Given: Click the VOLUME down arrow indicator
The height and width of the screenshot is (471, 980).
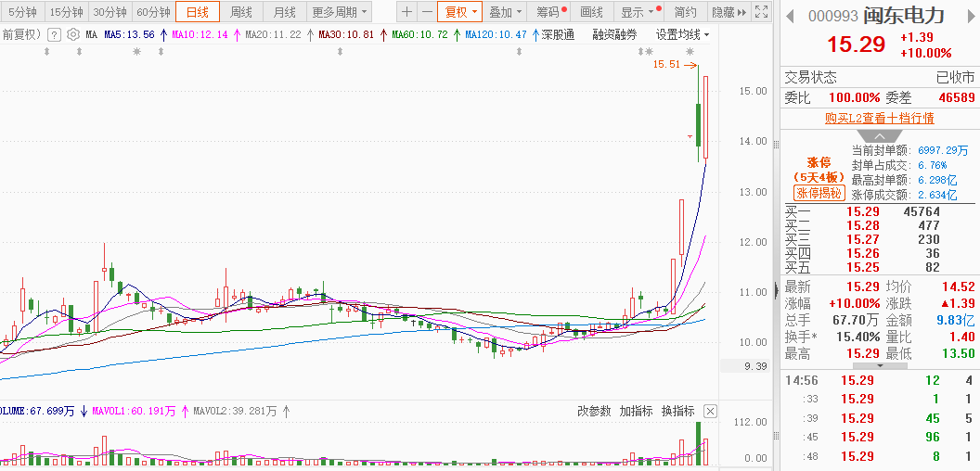Looking at the screenshot, I should (84, 411).
